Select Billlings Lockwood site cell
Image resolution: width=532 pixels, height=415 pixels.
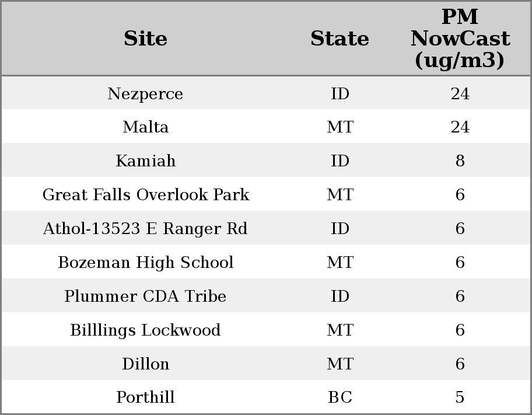[145, 330]
